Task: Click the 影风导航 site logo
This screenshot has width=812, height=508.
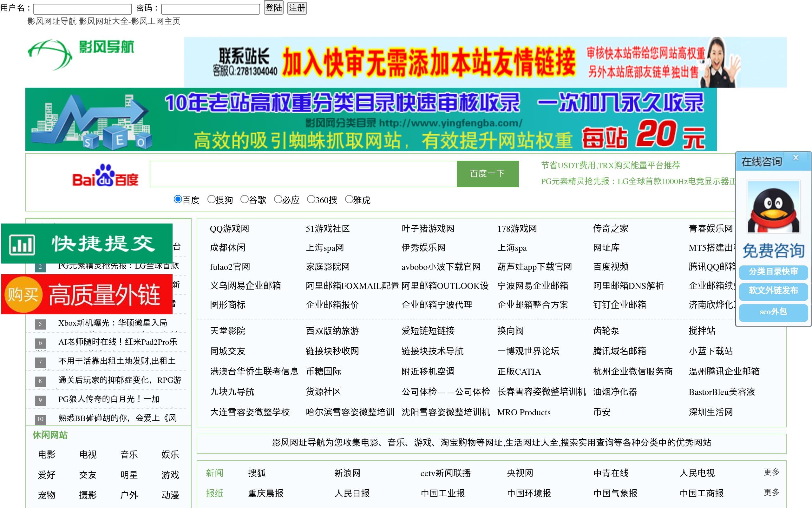Action: tap(81, 54)
